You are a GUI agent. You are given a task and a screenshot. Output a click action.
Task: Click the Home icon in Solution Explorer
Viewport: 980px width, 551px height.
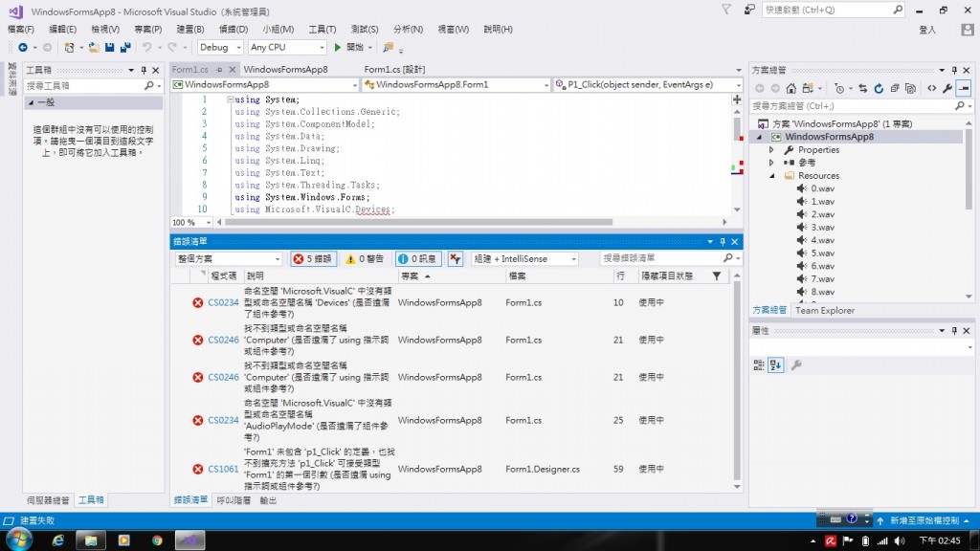click(791, 89)
